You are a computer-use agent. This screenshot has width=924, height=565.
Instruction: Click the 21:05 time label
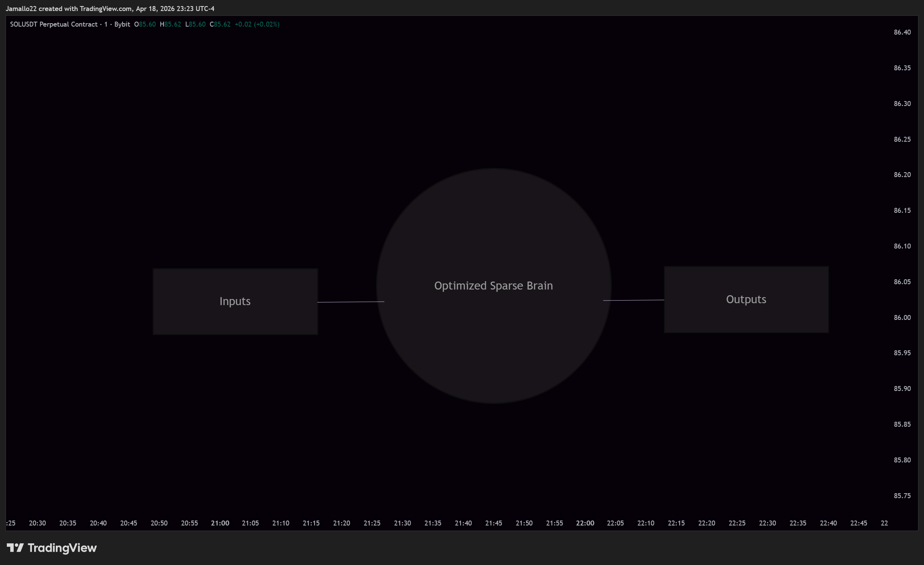pos(250,523)
